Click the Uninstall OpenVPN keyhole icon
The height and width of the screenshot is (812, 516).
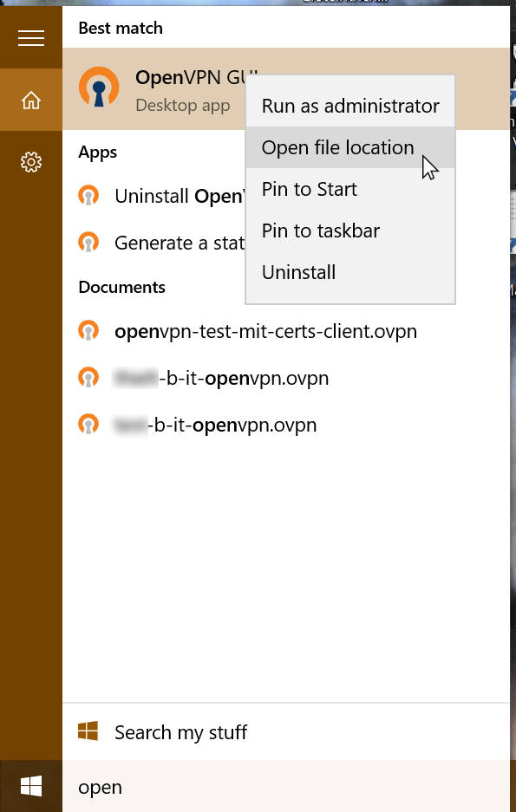(x=88, y=195)
